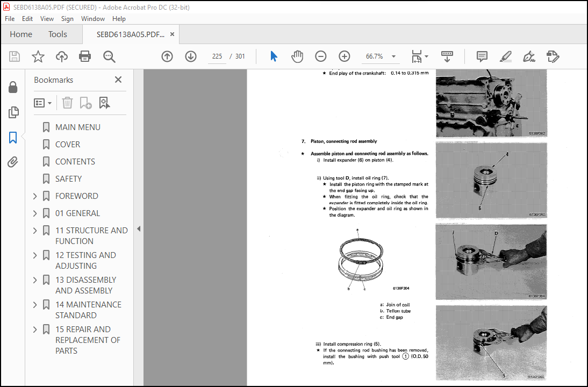Image resolution: width=588 pixels, height=387 pixels.
Task: Activate the hand pan tool
Action: click(x=297, y=56)
